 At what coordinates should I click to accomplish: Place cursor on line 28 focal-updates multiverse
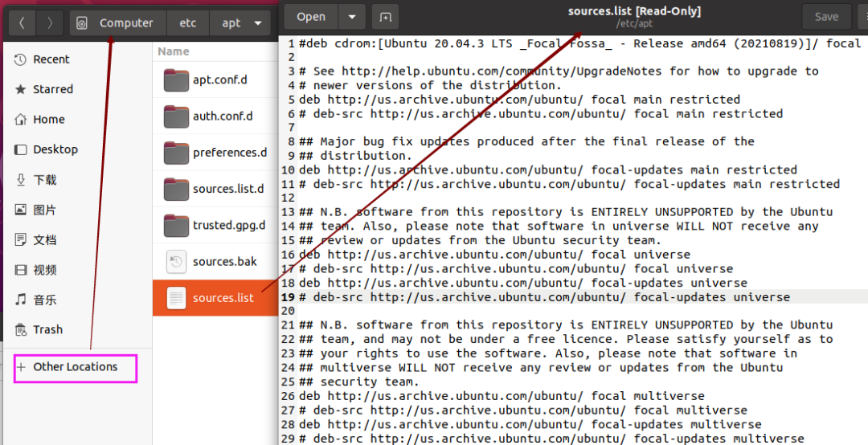(530, 425)
